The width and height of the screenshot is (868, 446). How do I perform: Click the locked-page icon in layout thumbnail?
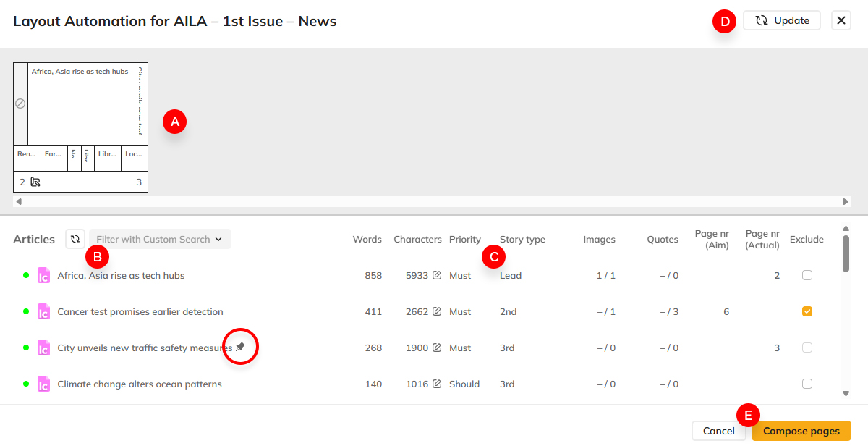pos(35,182)
